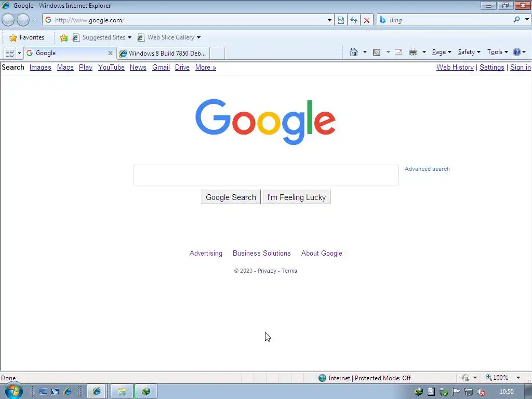Open Web History link

click(455, 67)
